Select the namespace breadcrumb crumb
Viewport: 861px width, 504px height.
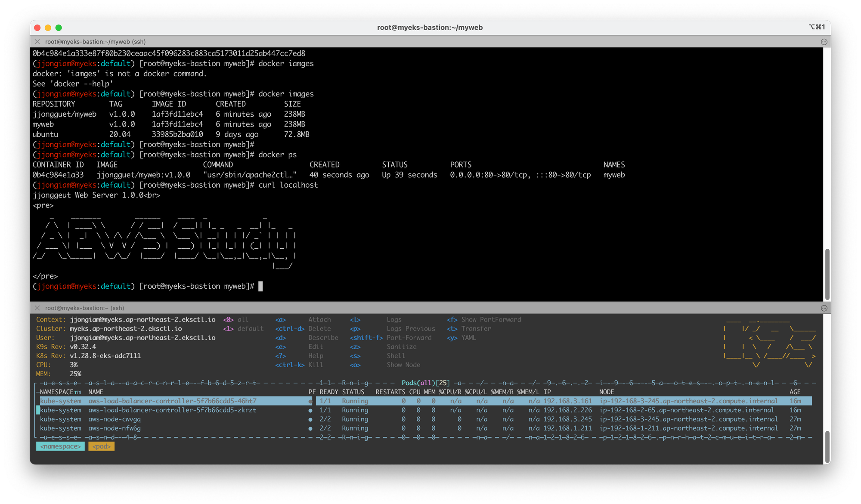[60, 447]
